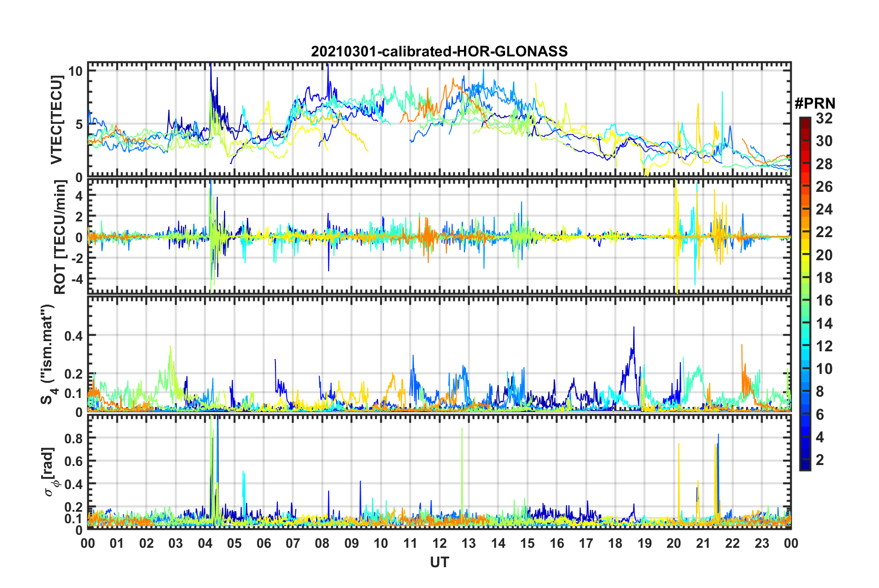The image size is (879, 588).
Task: Click colorbar tick label 24
Action: (824, 209)
